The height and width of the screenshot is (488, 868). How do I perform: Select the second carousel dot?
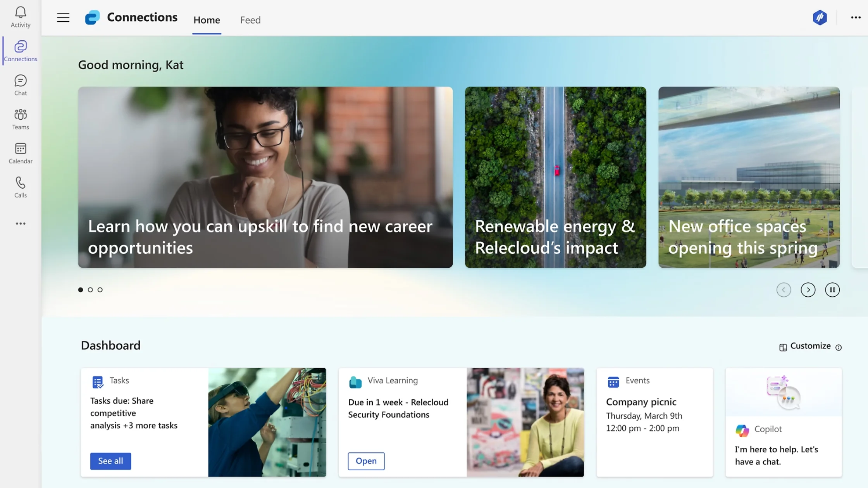[90, 290]
